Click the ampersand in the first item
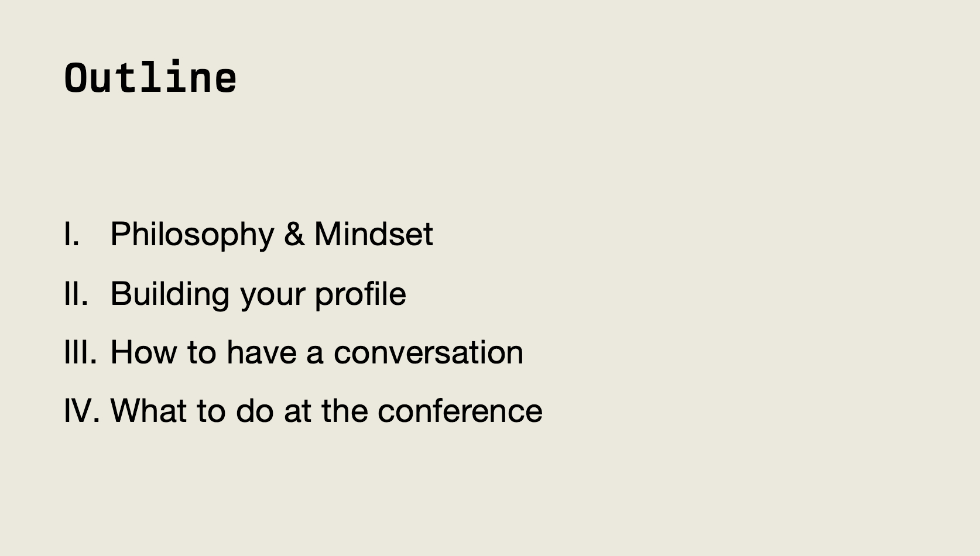 click(x=294, y=234)
